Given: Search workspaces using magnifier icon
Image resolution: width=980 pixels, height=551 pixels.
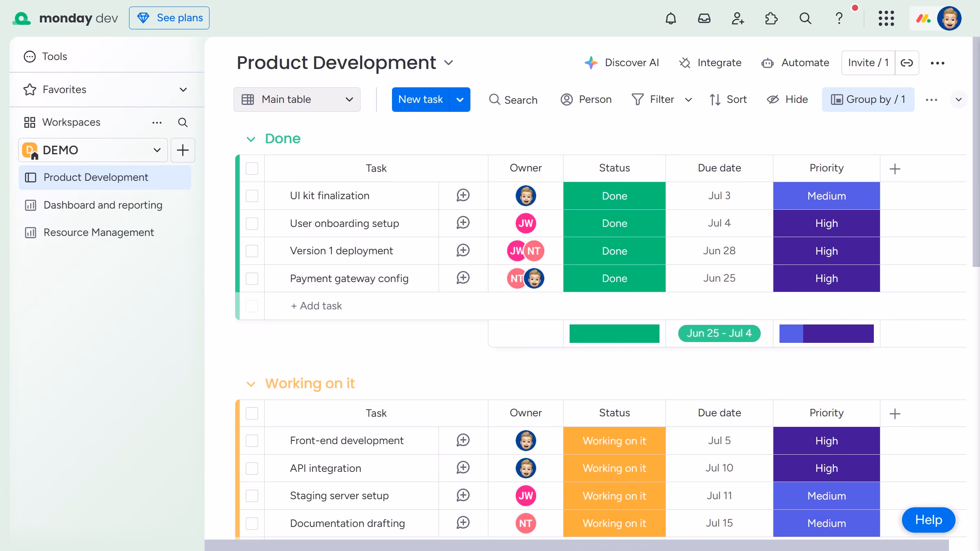Looking at the screenshot, I should (183, 122).
